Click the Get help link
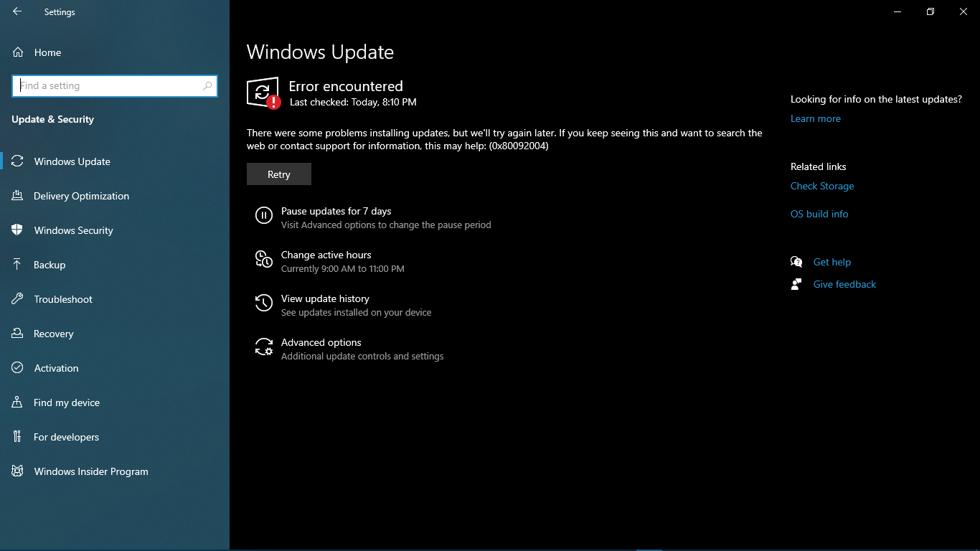This screenshot has width=980, height=551. coord(832,262)
